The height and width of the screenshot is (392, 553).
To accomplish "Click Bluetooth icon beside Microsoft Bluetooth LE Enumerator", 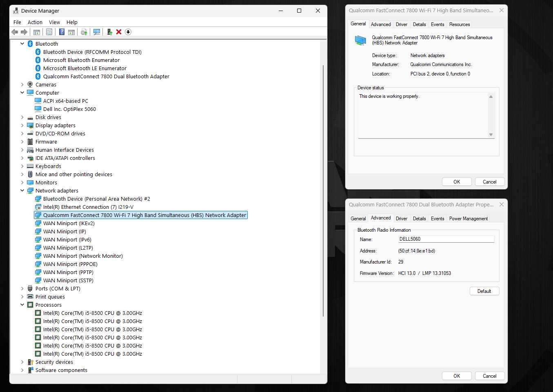I will tap(38, 68).
